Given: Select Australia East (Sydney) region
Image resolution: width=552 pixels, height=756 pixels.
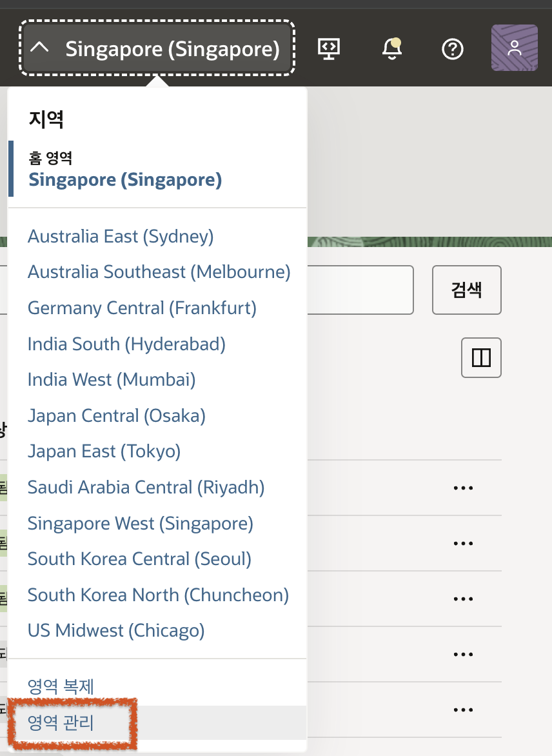Looking at the screenshot, I should [x=120, y=237].
